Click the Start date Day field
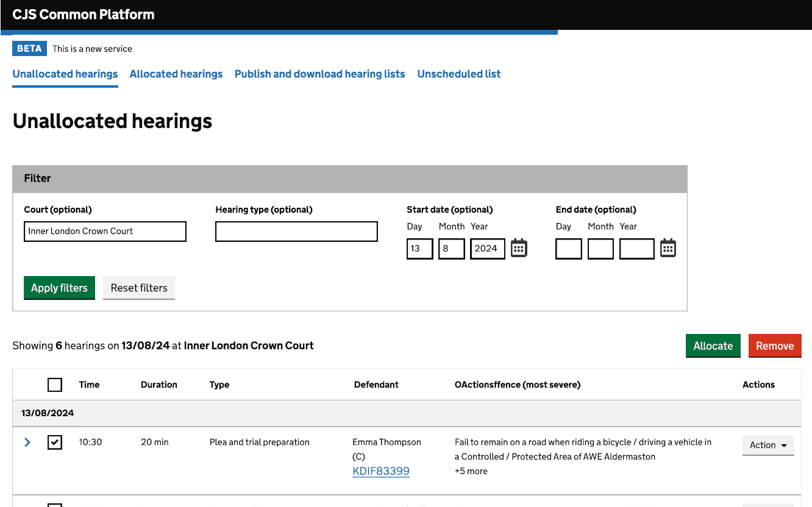 [x=420, y=249]
